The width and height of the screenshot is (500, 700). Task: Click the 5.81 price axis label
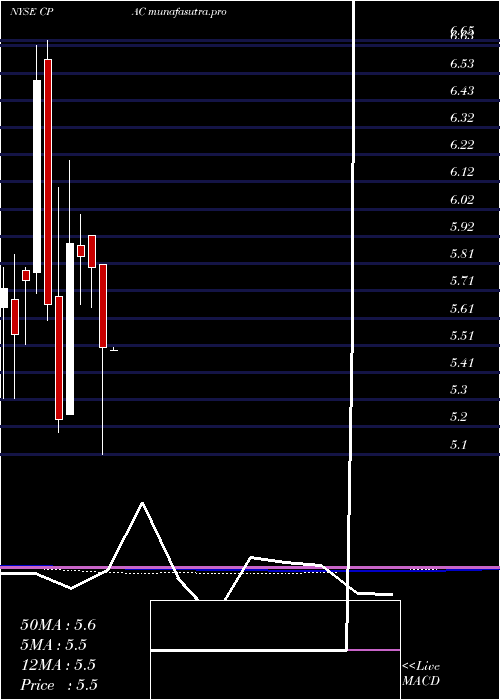(x=462, y=254)
